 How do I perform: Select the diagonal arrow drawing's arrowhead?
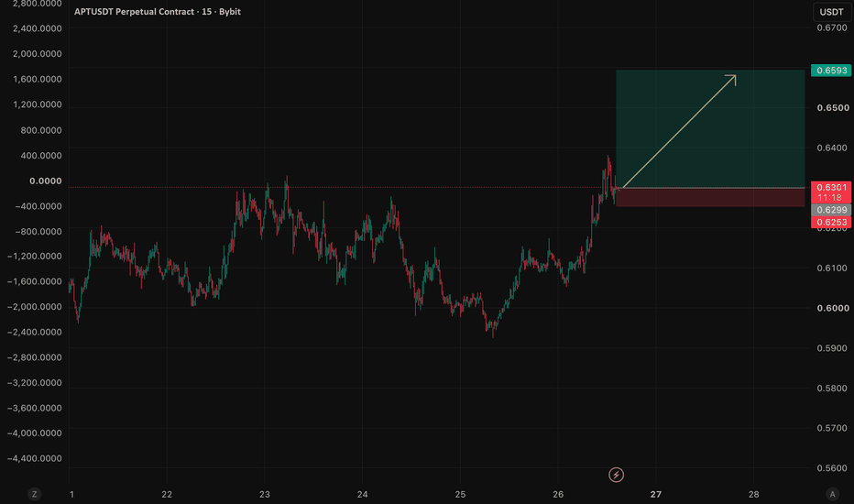pyautogui.click(x=731, y=79)
